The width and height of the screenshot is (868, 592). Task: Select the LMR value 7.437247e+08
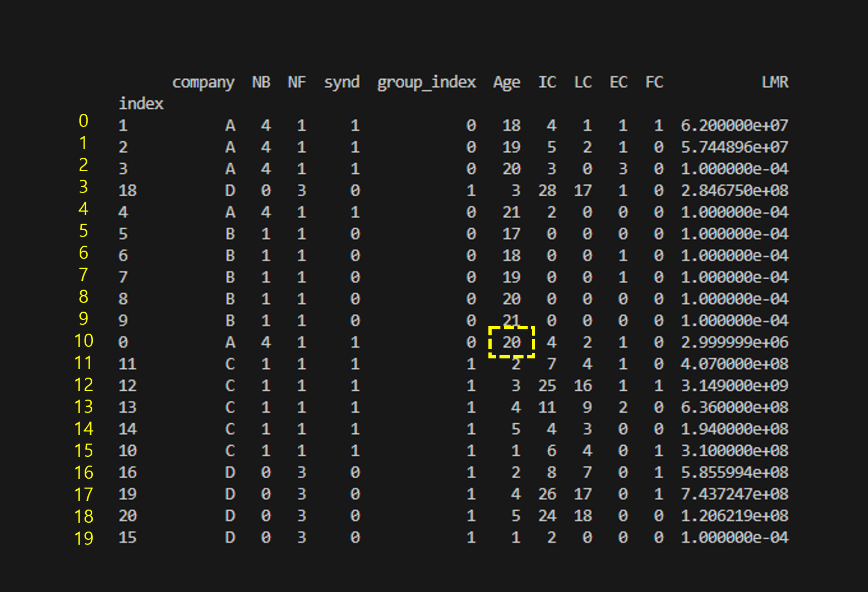[x=735, y=494]
